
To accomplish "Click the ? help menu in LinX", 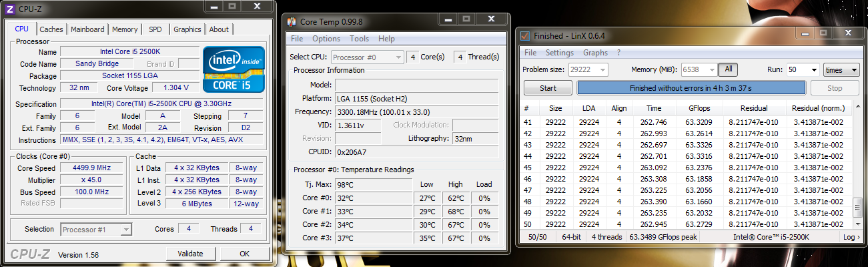I will point(618,53).
